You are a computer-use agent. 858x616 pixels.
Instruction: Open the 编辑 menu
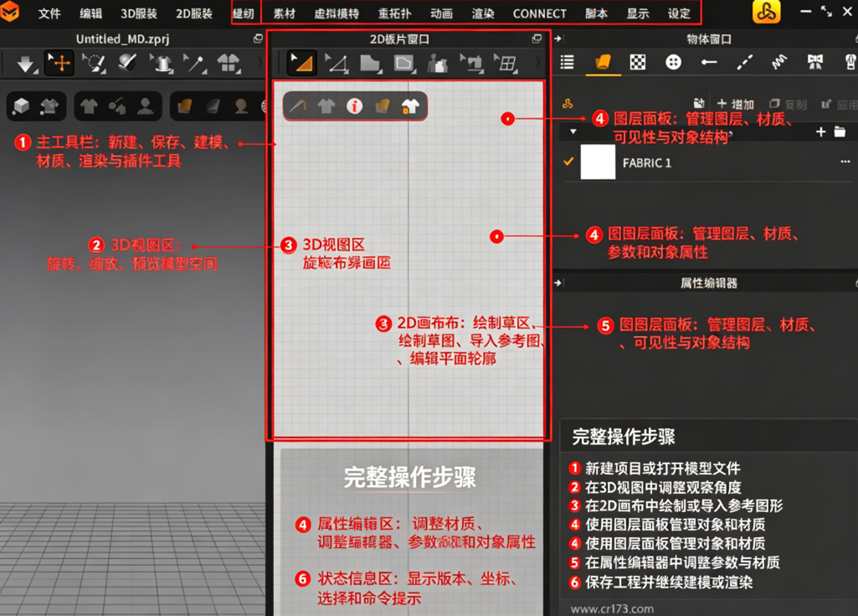point(91,13)
